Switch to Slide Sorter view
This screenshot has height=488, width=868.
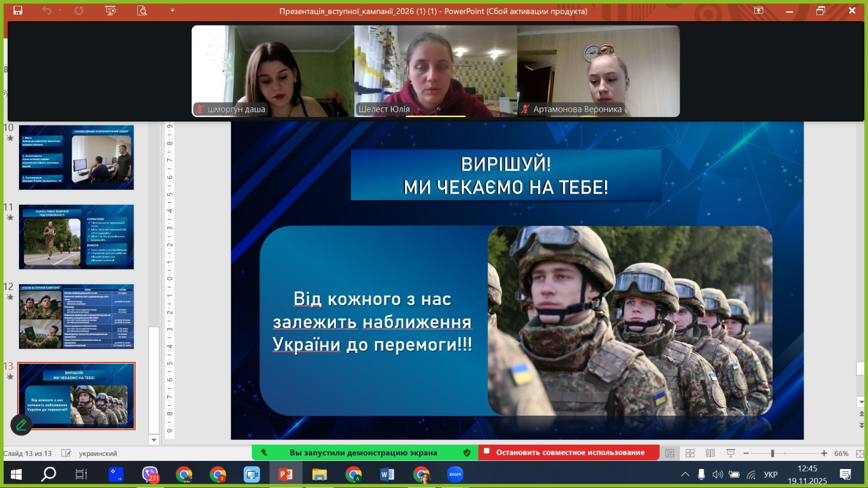coord(690,453)
